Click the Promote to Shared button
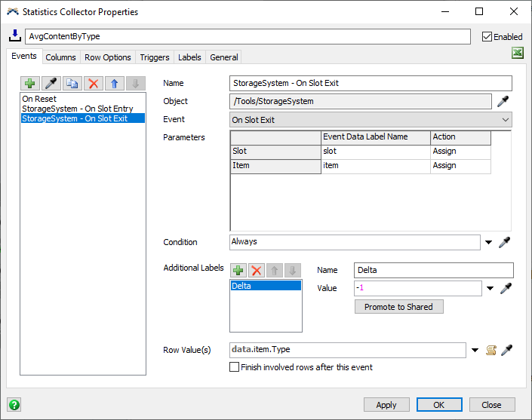This screenshot has height=420, width=532. [398, 307]
